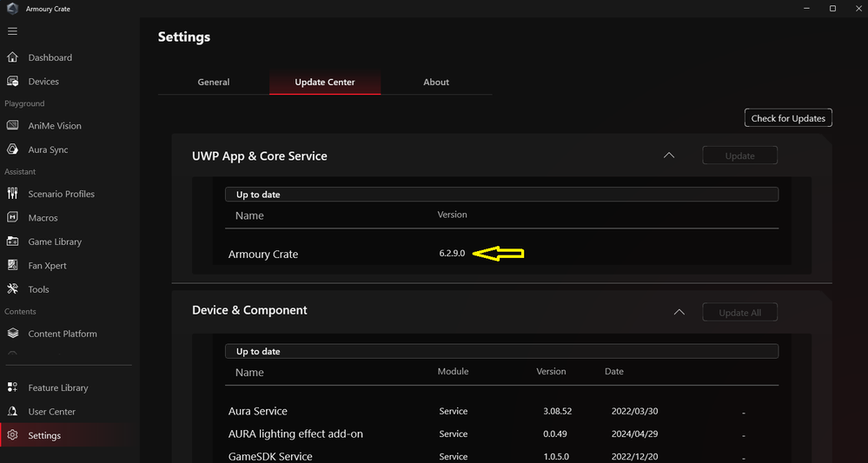Click the Armoury Crate logo in title bar
868x463 pixels.
(12, 9)
